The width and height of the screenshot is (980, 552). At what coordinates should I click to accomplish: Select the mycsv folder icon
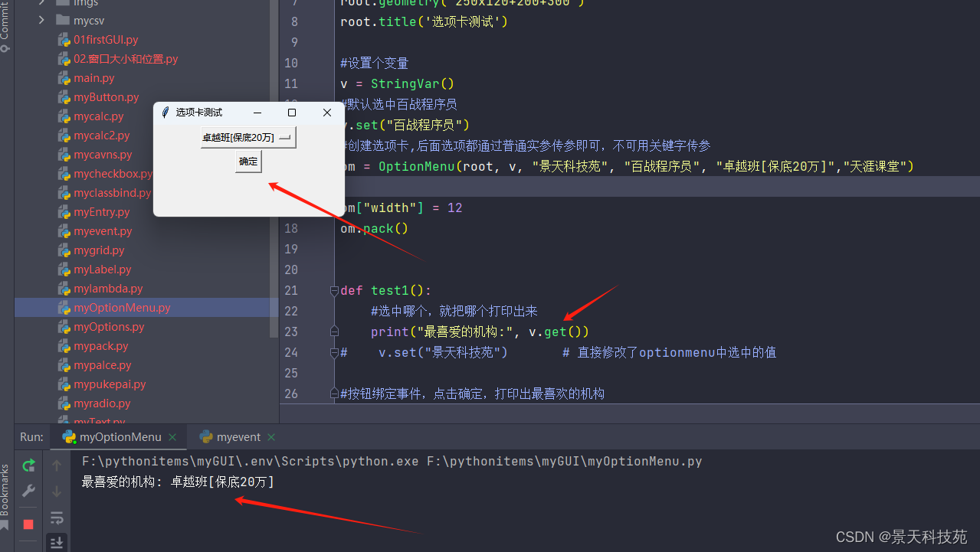[63, 21]
